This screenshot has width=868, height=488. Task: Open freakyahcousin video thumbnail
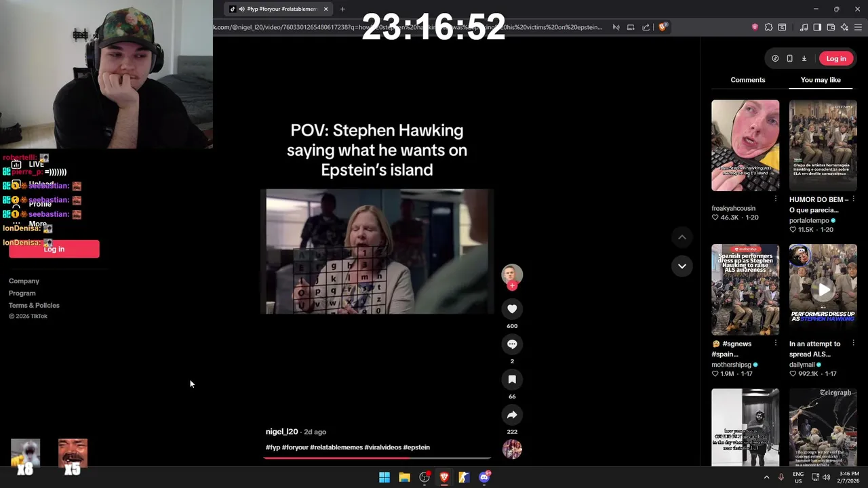(745, 146)
